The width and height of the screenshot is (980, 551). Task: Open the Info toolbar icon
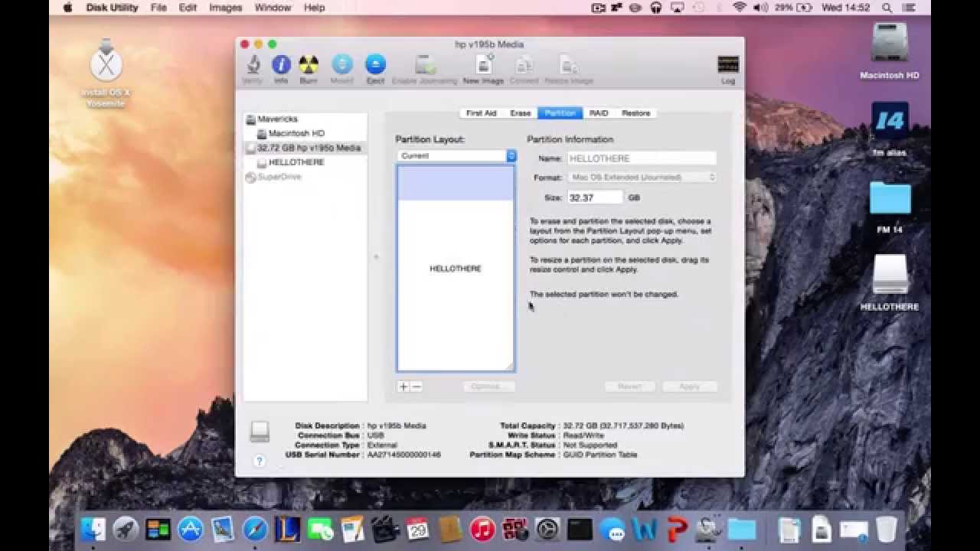coord(281,69)
